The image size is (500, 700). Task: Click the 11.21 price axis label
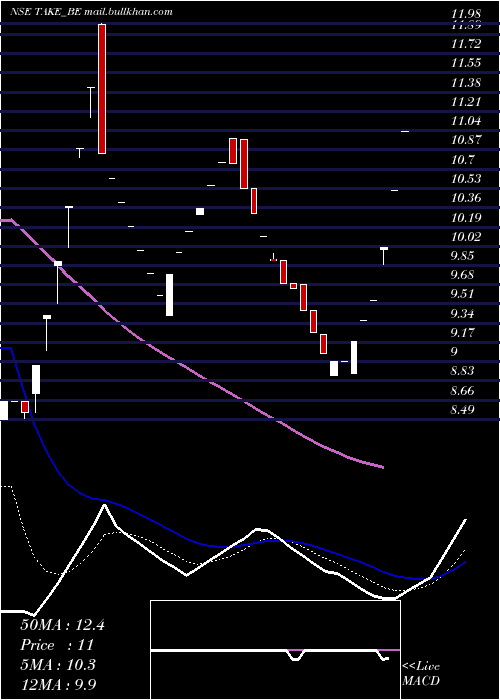(467, 101)
